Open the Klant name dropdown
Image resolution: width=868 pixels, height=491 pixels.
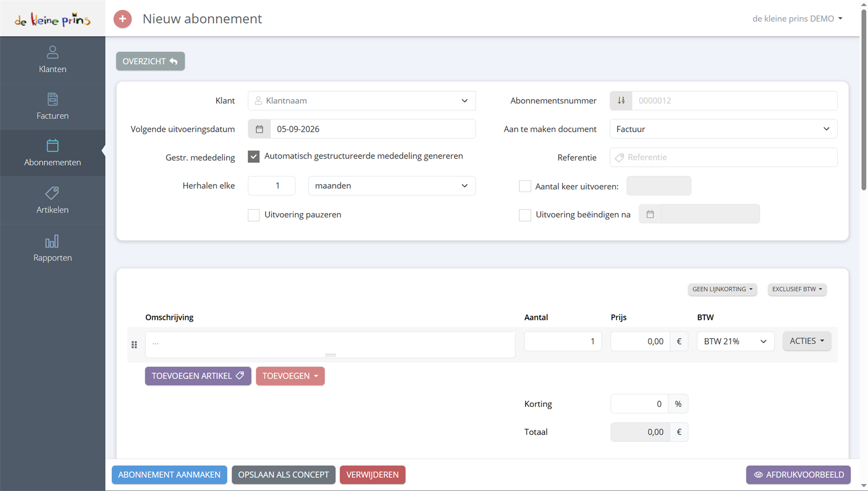[x=362, y=100]
